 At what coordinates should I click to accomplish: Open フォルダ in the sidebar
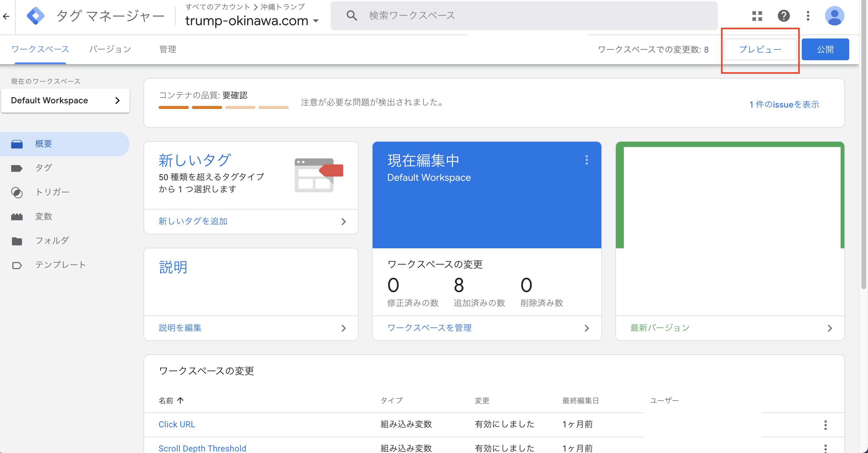[52, 241]
